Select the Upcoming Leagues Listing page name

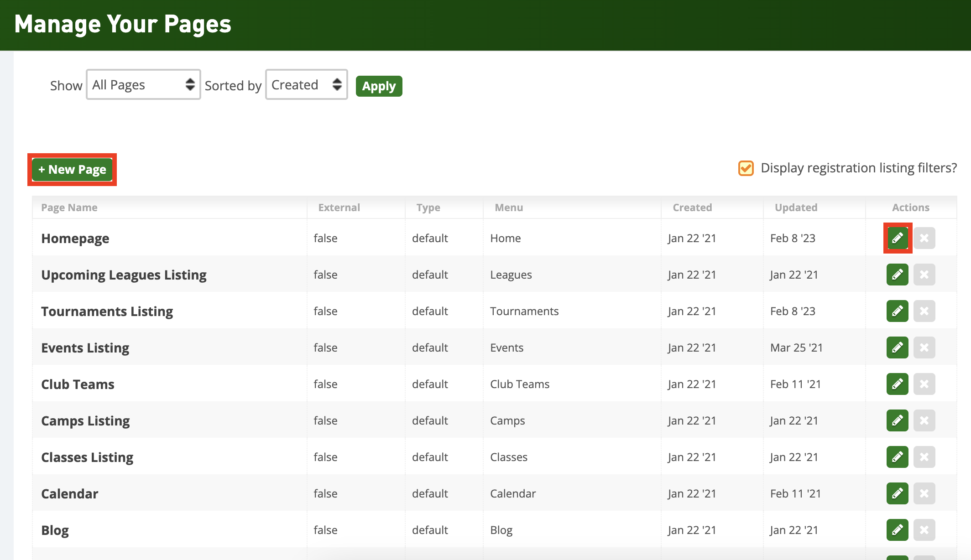point(124,275)
